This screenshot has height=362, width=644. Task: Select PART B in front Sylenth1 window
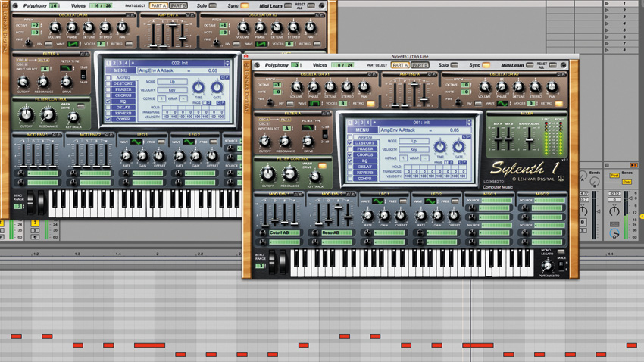tap(420, 65)
